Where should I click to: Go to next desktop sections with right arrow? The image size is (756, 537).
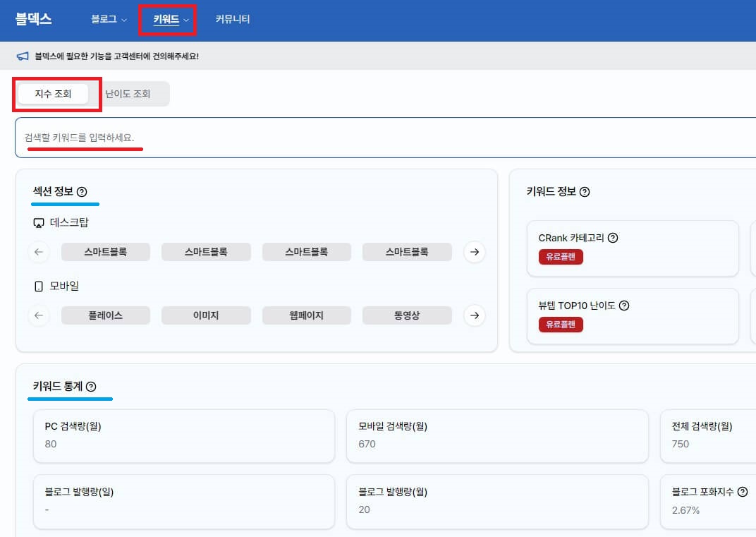[475, 252]
